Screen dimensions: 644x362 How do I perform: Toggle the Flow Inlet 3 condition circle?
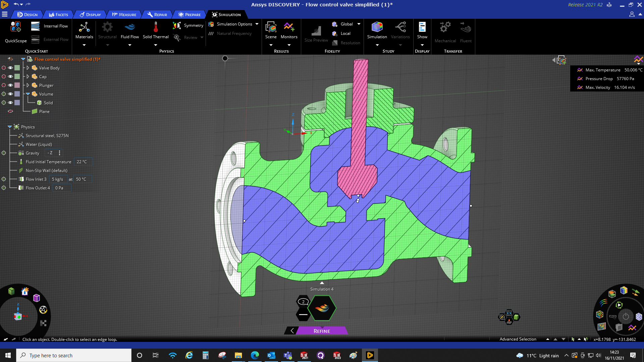pos(4,179)
